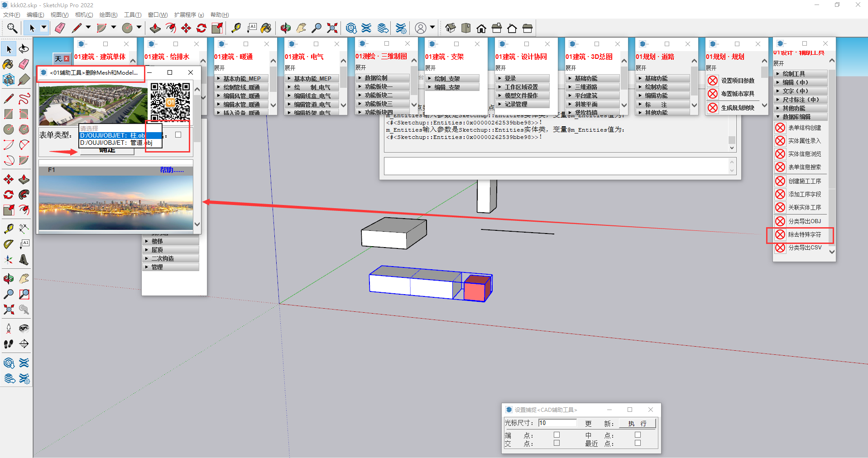Screen dimensions: 868x458
Task: Click the 表单结构创建 icon button
Action: click(780, 128)
